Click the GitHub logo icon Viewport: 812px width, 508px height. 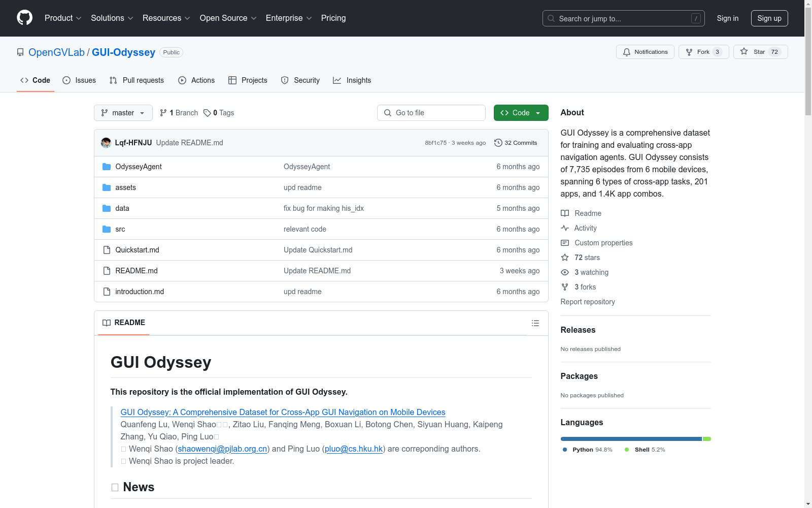point(24,18)
